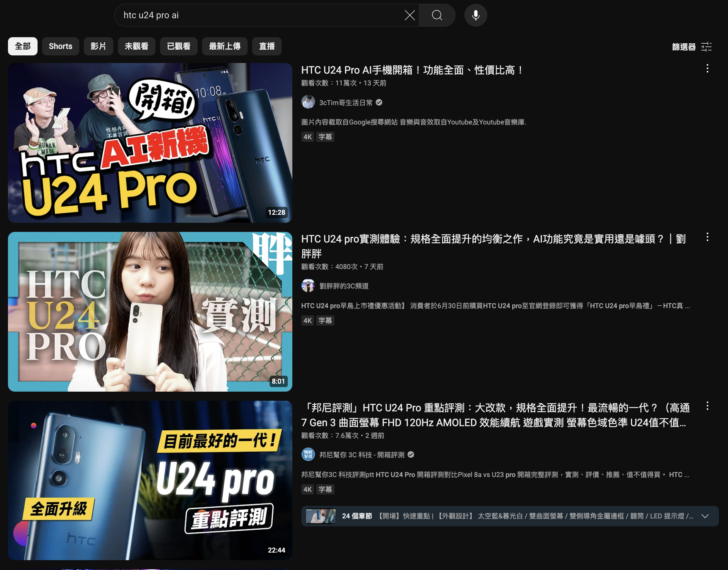Image resolution: width=728 pixels, height=570 pixels.
Task: Click 3cTim哥生活日常 channel avatar
Action: coord(308,102)
